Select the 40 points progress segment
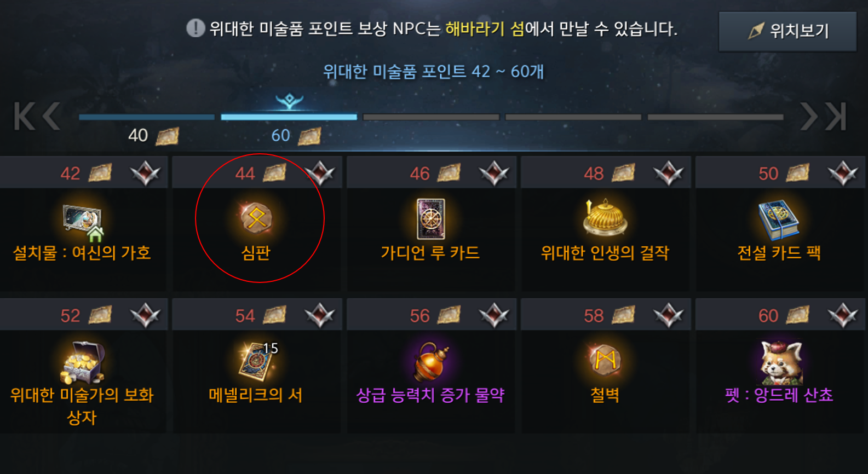 (x=147, y=117)
